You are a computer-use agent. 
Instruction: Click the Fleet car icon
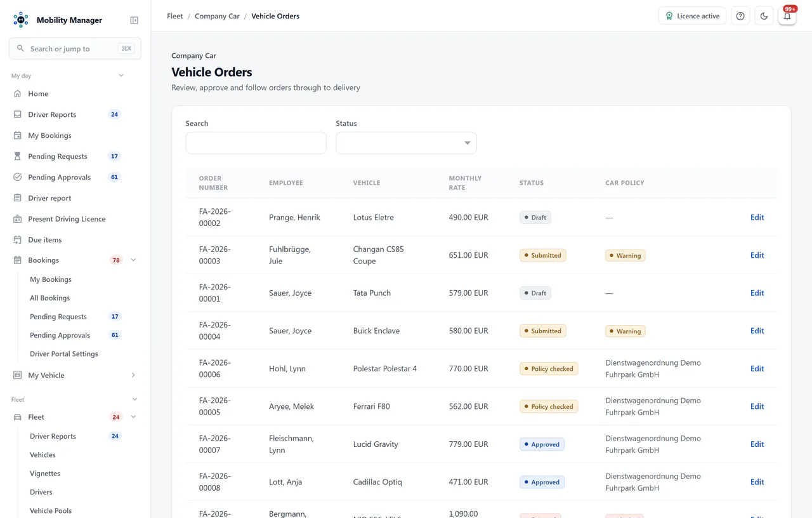point(18,417)
